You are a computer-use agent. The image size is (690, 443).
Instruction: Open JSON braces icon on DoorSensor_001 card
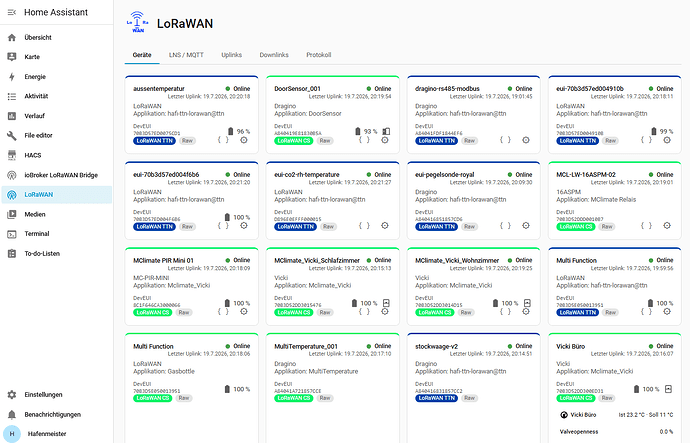pyautogui.click(x=364, y=140)
